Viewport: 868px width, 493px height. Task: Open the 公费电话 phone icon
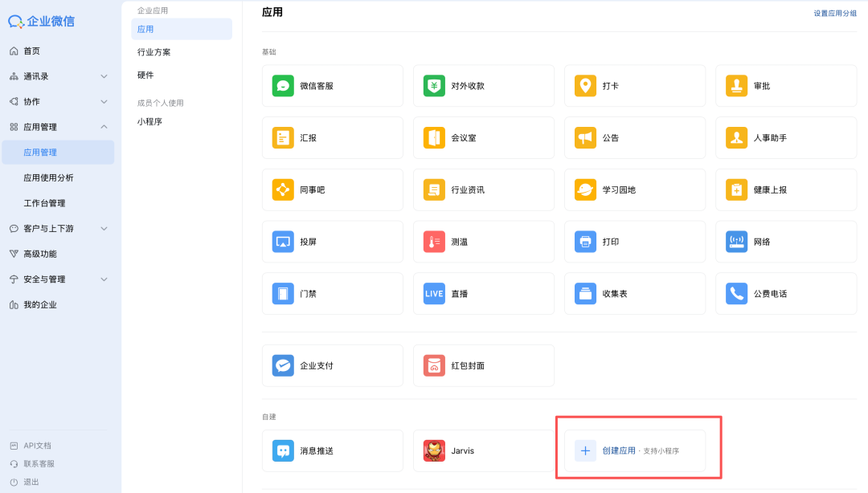(736, 294)
